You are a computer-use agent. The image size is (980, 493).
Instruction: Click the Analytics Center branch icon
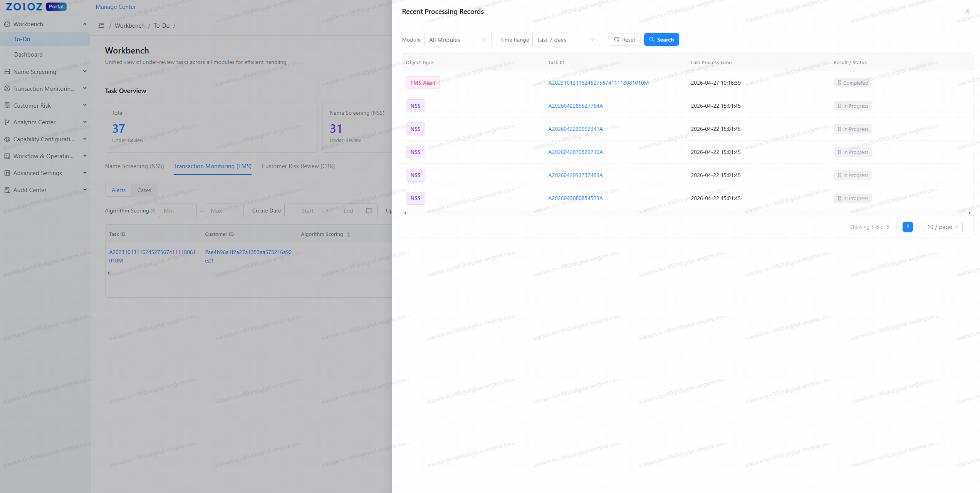(x=7, y=122)
